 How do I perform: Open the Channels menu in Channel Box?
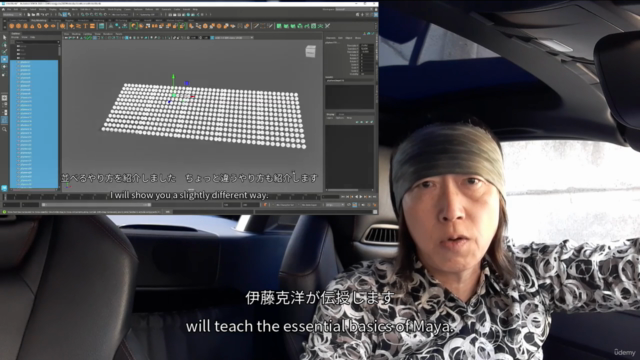[x=331, y=38]
